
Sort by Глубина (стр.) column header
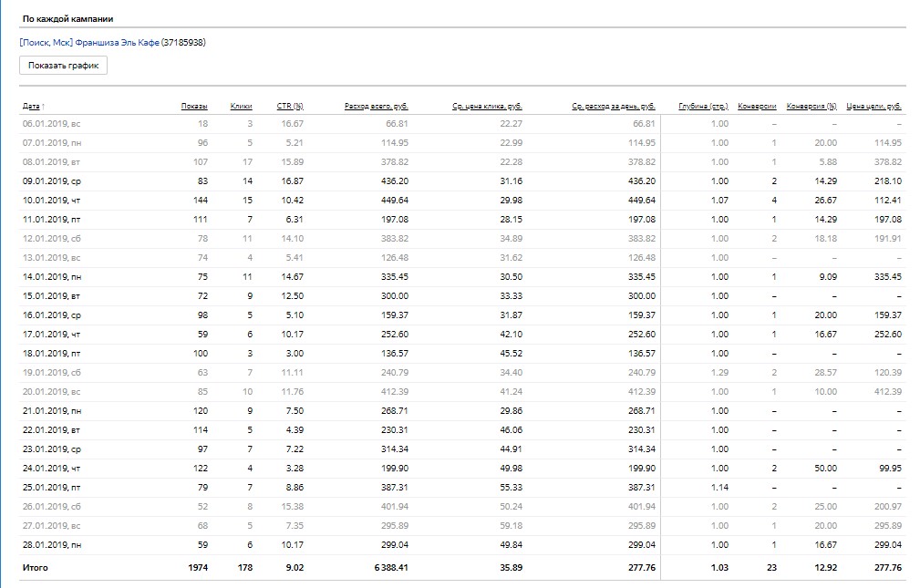coord(703,107)
